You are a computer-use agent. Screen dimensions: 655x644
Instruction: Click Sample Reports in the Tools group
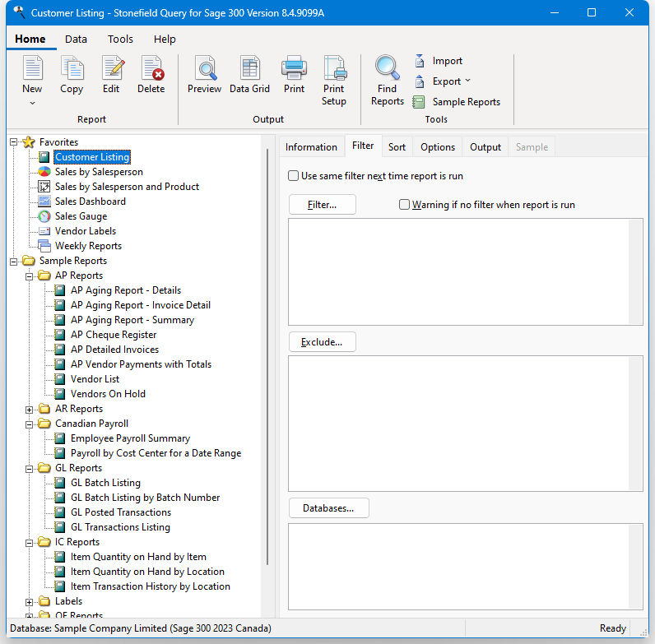(x=456, y=102)
